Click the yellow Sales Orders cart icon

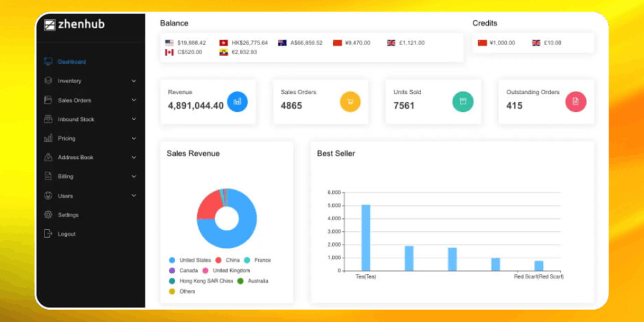[x=350, y=101]
